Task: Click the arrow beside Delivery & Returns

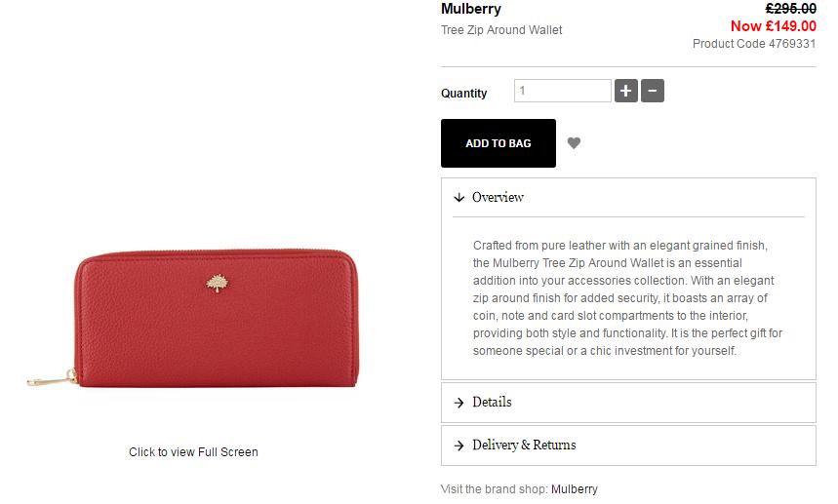Action: [x=459, y=446]
